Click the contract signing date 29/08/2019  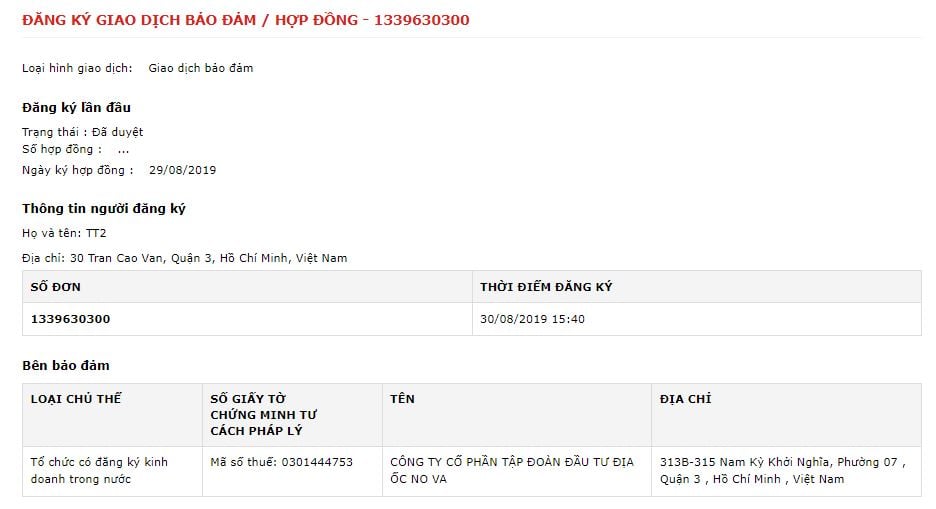(x=182, y=170)
